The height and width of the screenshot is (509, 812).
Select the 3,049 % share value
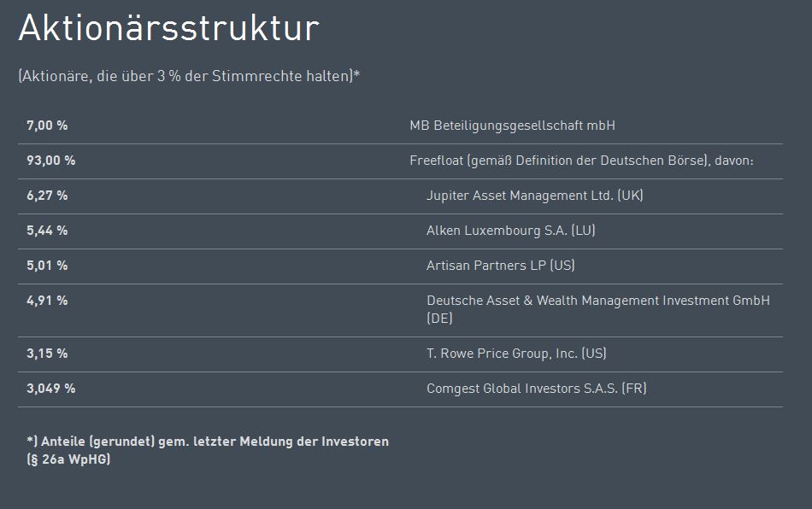coord(50,389)
